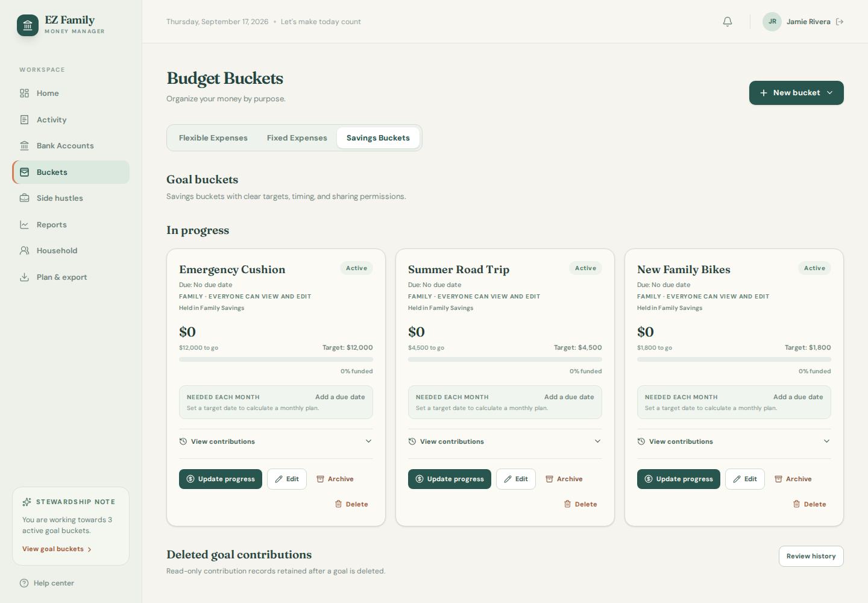Expand New Family Bikes contributions chevron
Image resolution: width=868 pixels, height=603 pixels.
pos(826,441)
